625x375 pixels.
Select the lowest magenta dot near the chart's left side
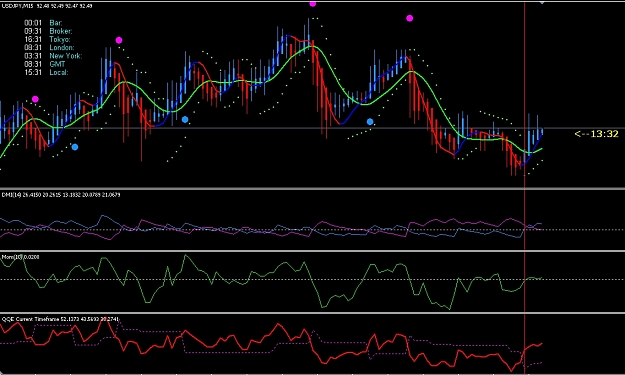pyautogui.click(x=35, y=99)
